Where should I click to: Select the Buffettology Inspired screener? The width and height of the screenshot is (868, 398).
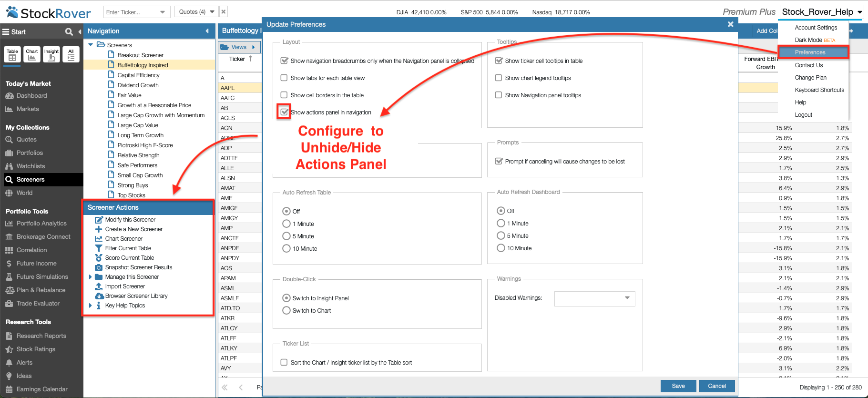click(x=143, y=65)
